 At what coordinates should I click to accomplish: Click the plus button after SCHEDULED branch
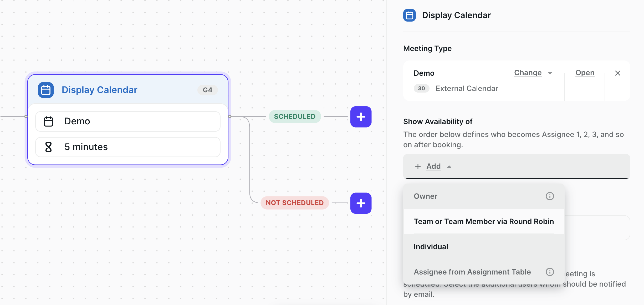point(361,117)
